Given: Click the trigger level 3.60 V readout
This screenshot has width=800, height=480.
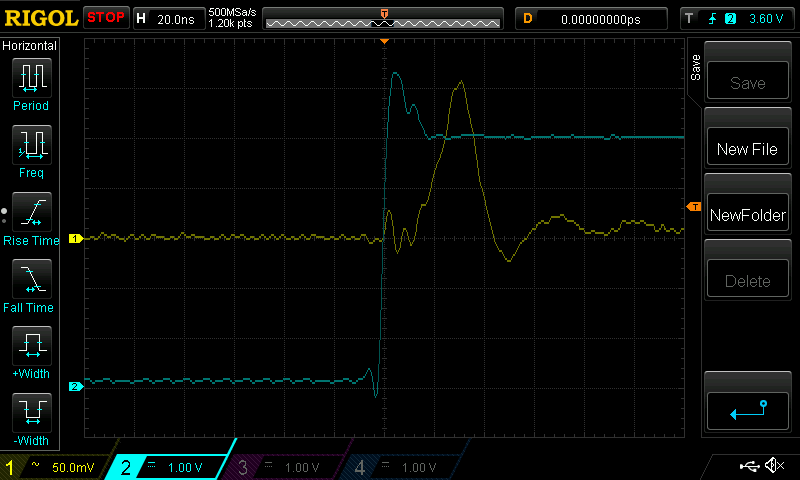Looking at the screenshot, I should [x=766, y=19].
